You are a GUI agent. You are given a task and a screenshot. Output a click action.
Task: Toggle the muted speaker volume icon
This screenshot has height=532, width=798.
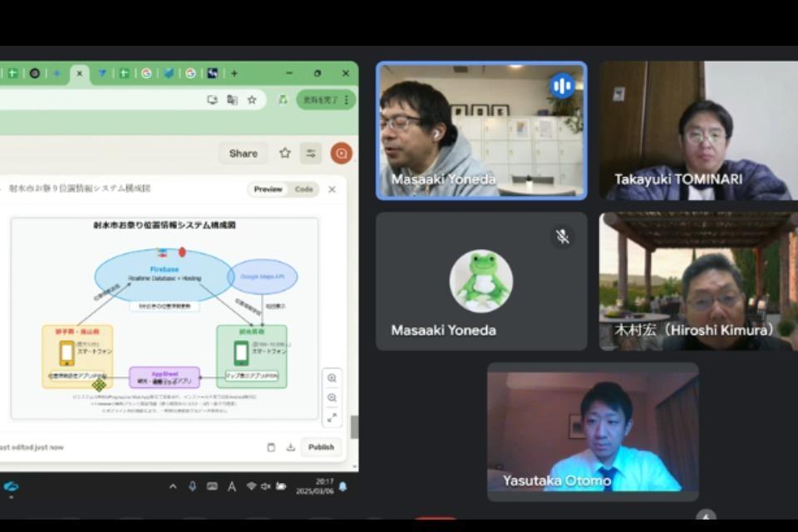266,486
